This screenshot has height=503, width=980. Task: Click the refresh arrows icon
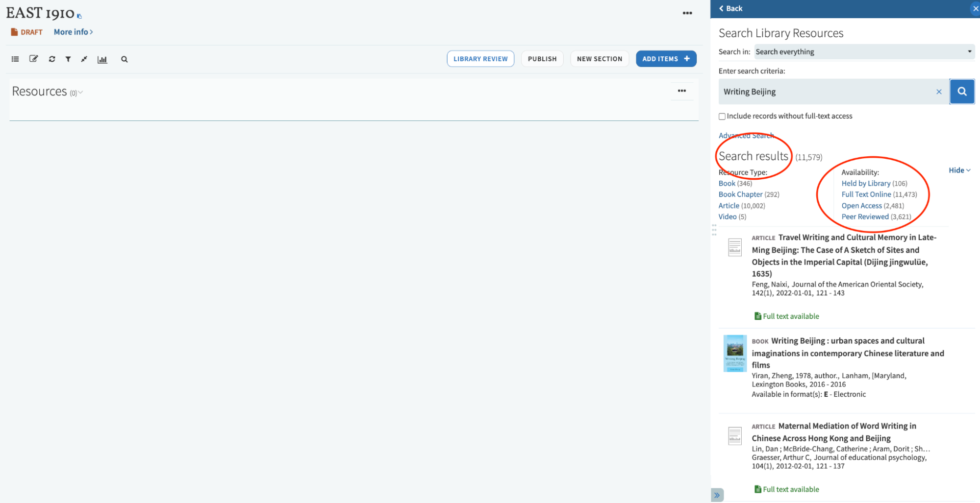(52, 59)
